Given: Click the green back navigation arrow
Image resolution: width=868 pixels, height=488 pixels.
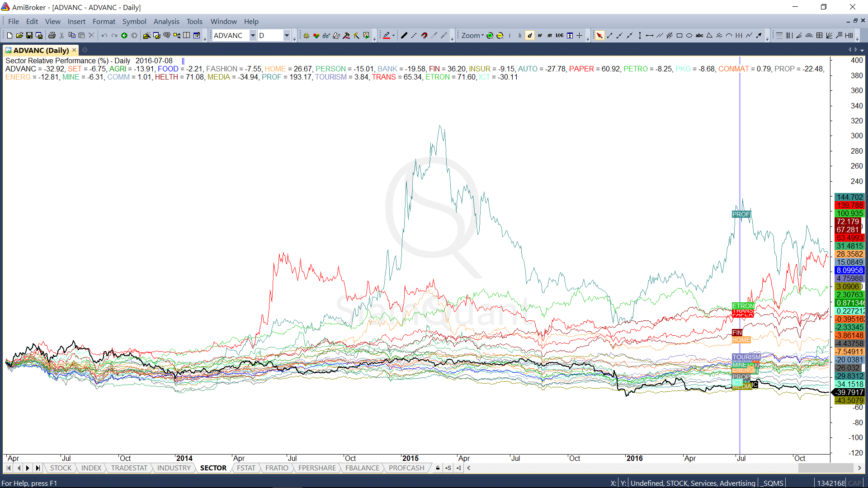Looking at the screenshot, I should 124,35.
